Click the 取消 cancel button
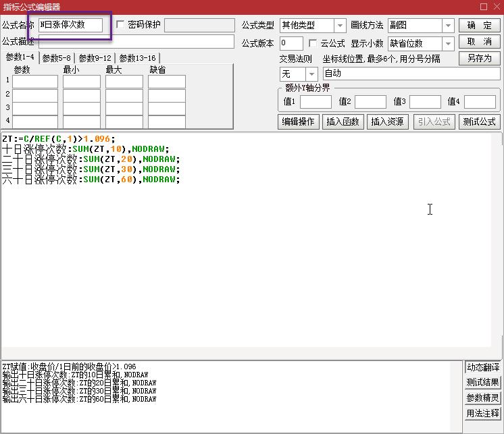 [480, 42]
